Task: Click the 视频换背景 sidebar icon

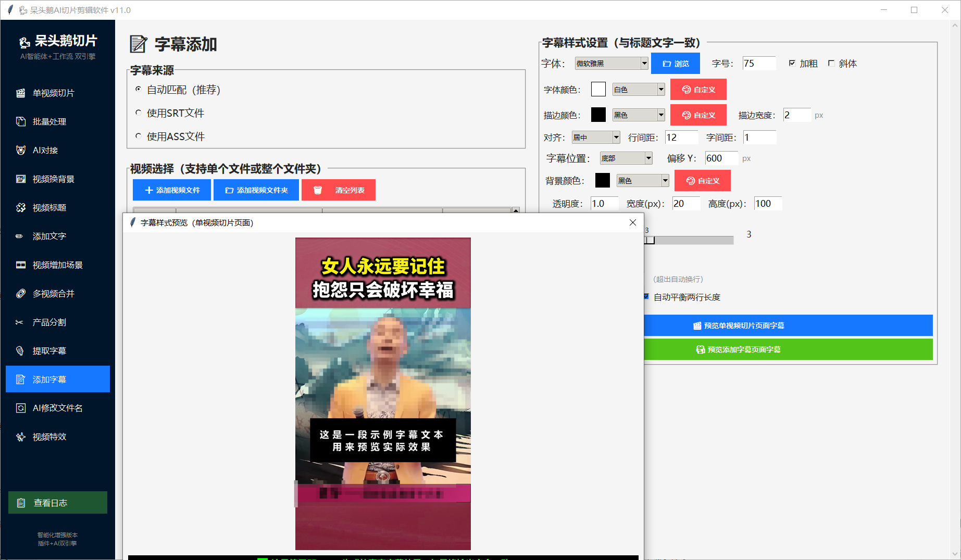Action: tap(21, 179)
